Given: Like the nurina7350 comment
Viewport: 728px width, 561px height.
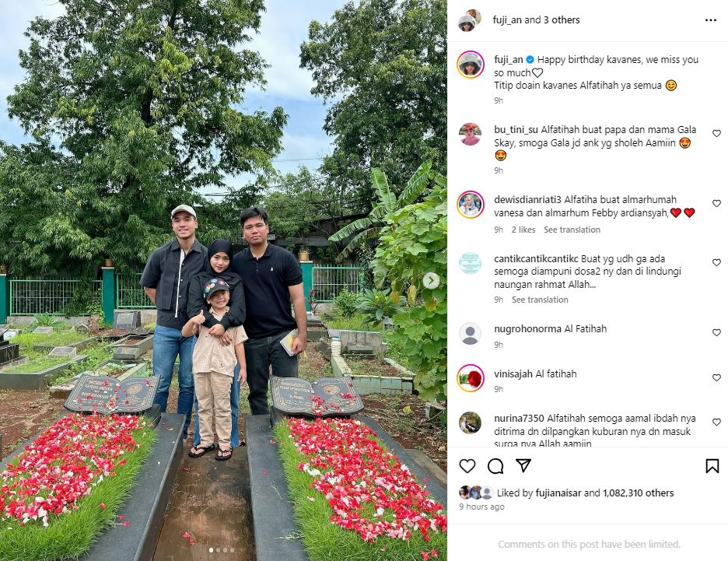Looking at the screenshot, I should click(x=716, y=423).
